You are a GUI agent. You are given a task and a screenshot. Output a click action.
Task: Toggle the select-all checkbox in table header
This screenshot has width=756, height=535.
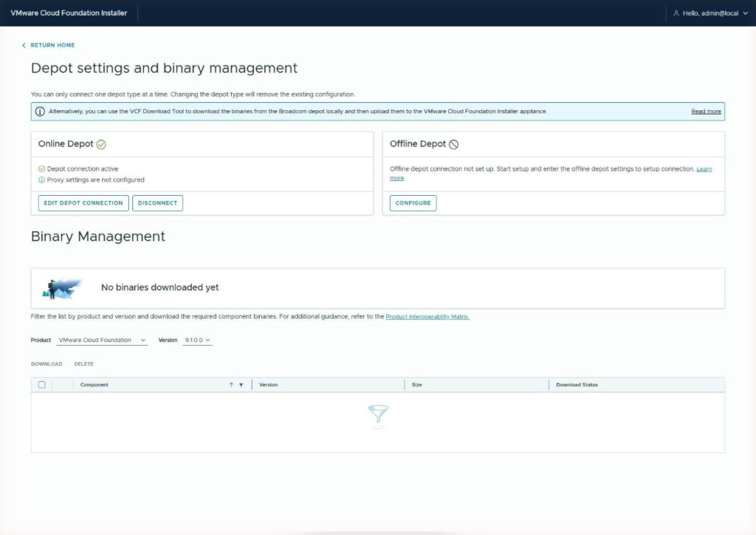pyautogui.click(x=42, y=385)
